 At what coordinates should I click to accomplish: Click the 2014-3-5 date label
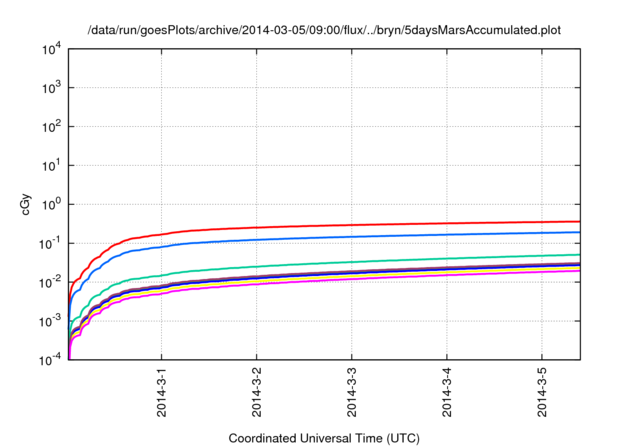click(x=542, y=392)
